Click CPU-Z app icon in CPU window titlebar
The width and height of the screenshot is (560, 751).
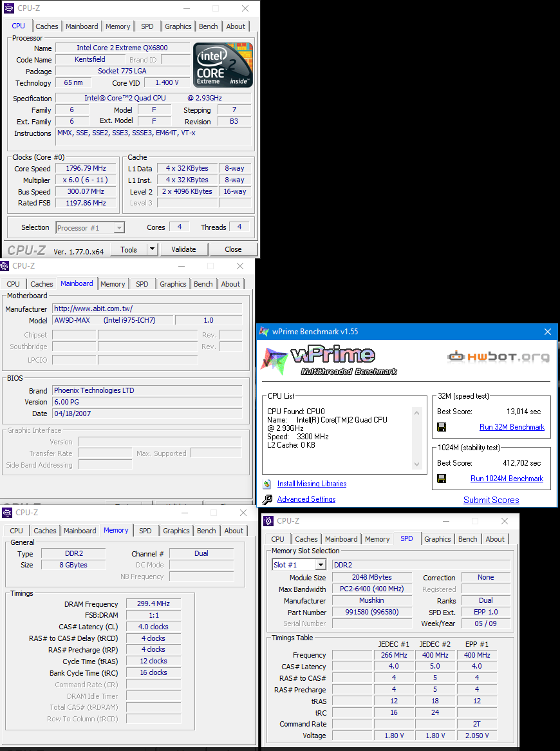pos(8,8)
